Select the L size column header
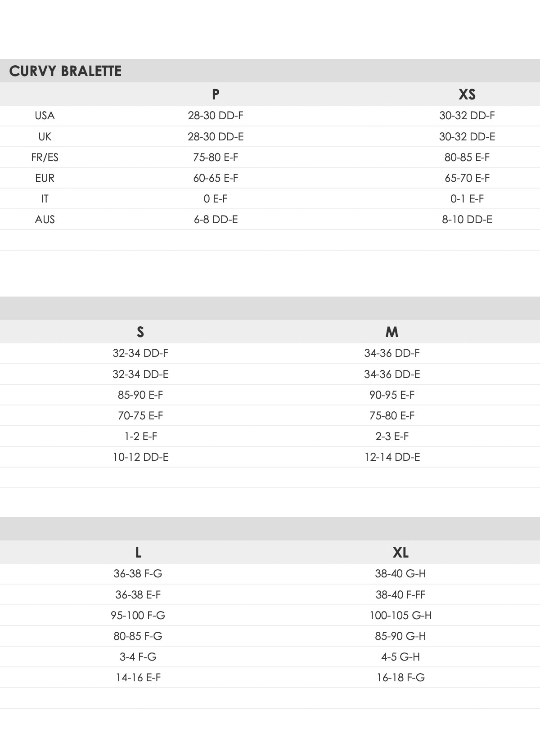The image size is (540, 756). 138,552
